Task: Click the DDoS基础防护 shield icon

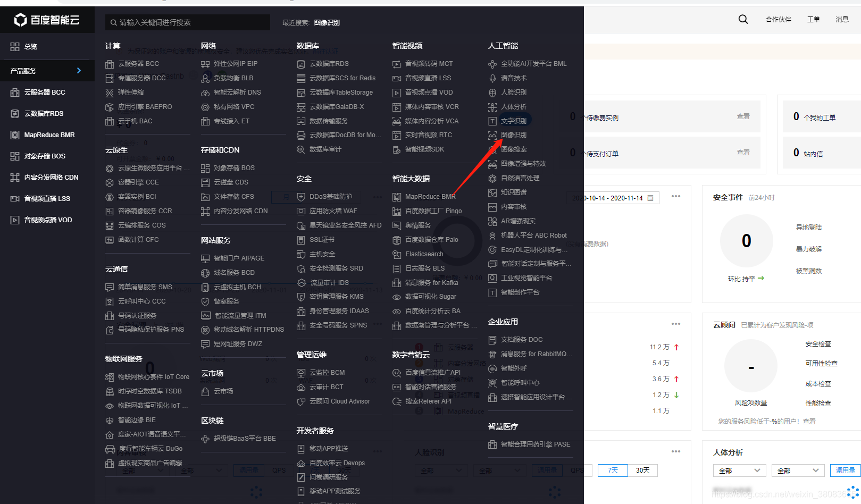Action: coord(301,197)
